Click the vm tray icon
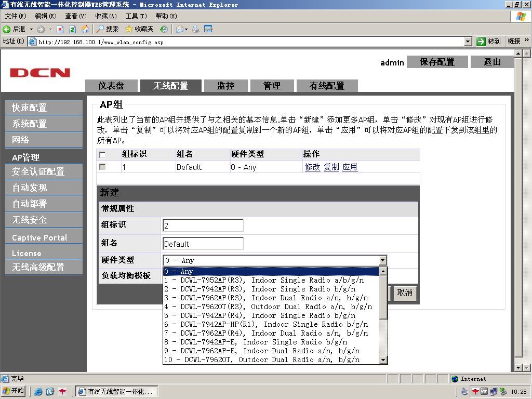This screenshot has width=532, height=399. pyautogui.click(x=484, y=392)
